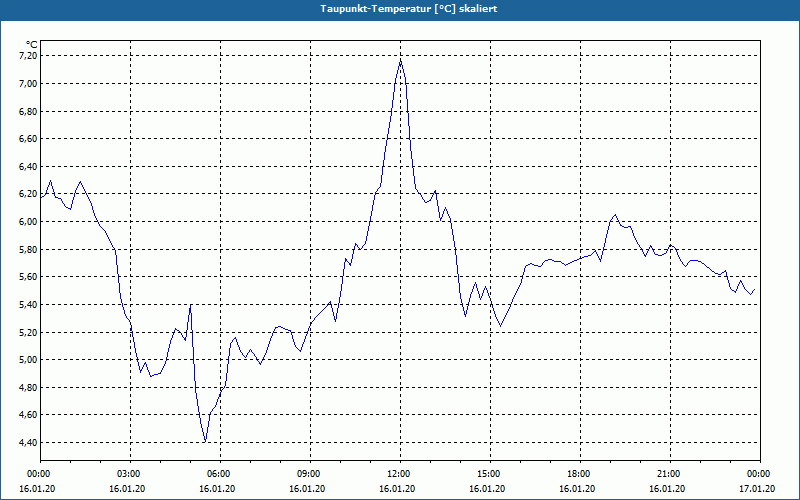Select the 6,00 y-axis label
The width and height of the screenshot is (800, 500).
click(x=28, y=221)
